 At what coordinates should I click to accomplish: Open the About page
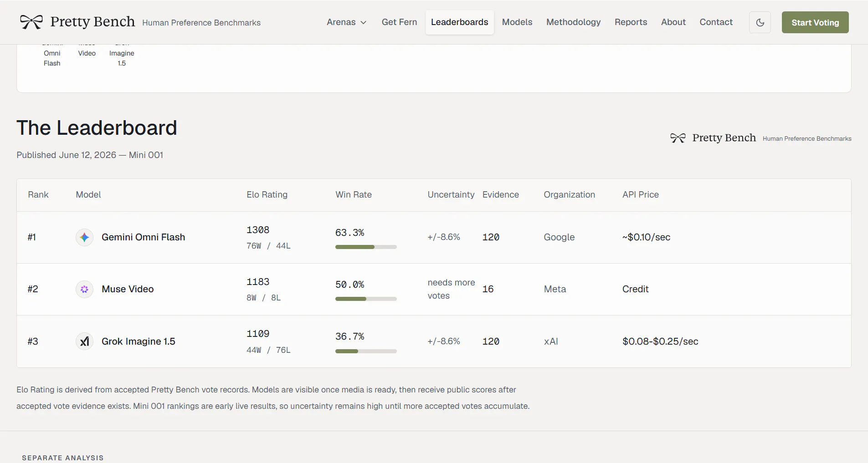[x=673, y=22]
